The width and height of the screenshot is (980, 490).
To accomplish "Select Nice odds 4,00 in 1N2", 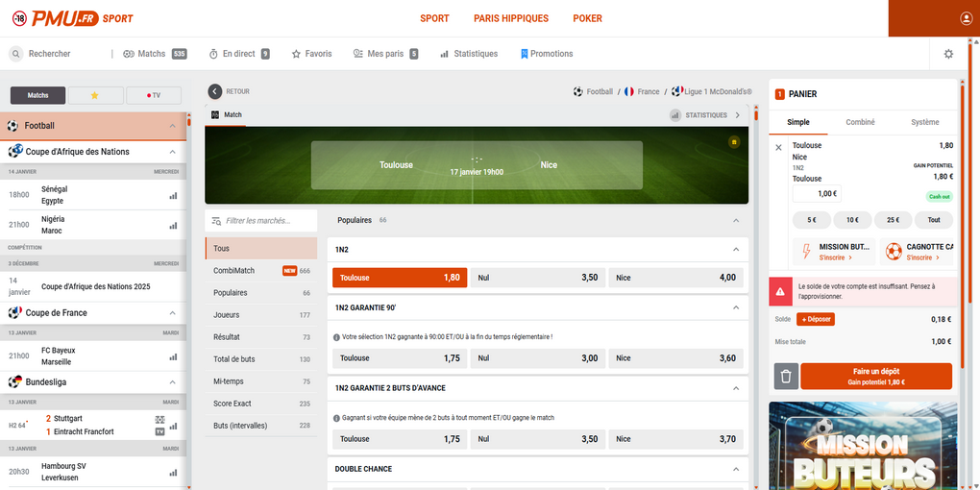I will tap(676, 278).
